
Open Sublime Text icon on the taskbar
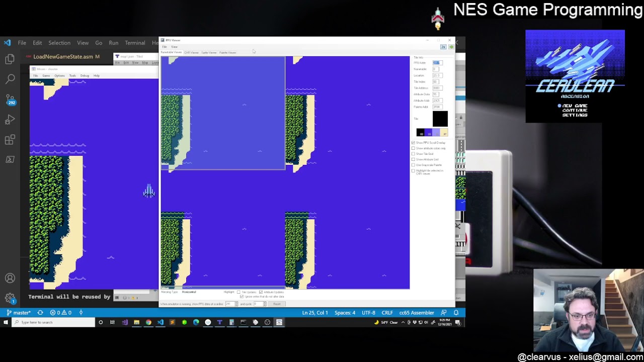point(172,322)
